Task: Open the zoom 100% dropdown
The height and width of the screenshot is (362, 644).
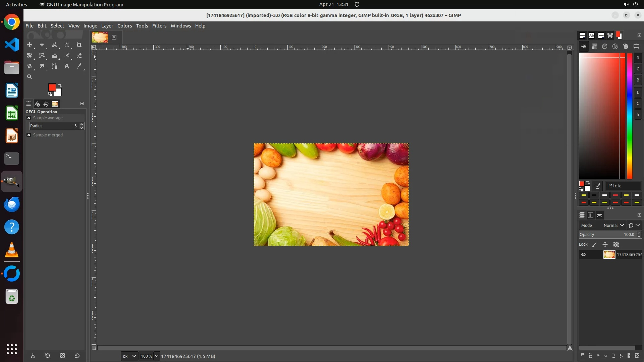Action: pos(156,356)
